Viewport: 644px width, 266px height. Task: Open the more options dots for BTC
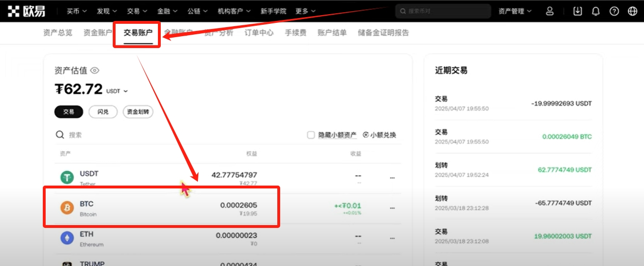392,208
